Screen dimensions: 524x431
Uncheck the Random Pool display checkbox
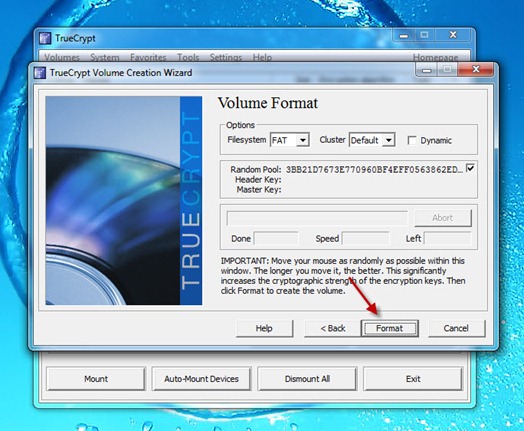[470, 168]
